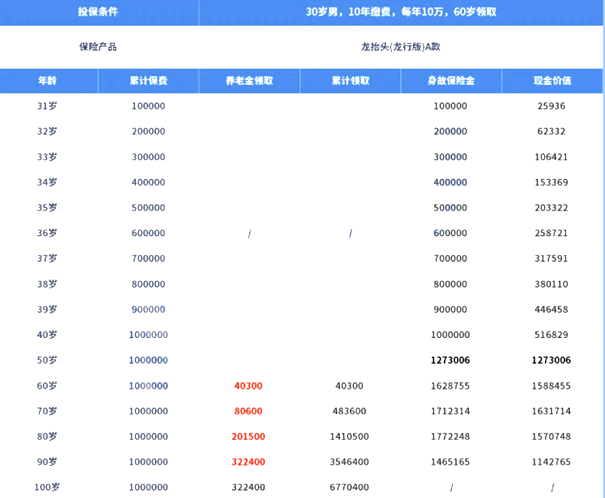Click the 累计领取 column header
605x498 pixels.
point(351,81)
